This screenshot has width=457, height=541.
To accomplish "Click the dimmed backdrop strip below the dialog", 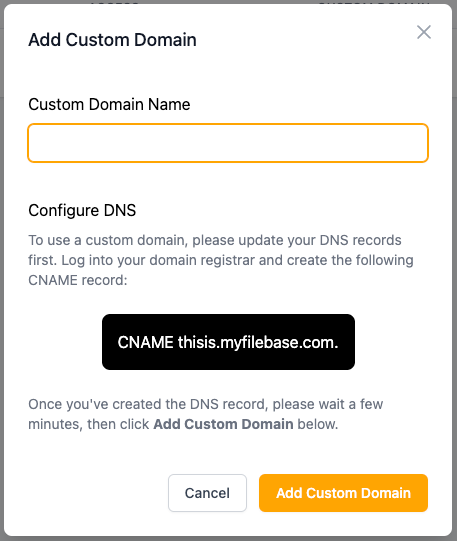I will pos(228,539).
